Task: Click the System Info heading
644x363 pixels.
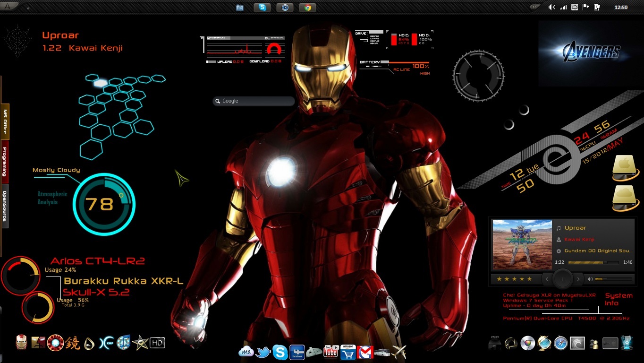Action: pyautogui.click(x=619, y=299)
